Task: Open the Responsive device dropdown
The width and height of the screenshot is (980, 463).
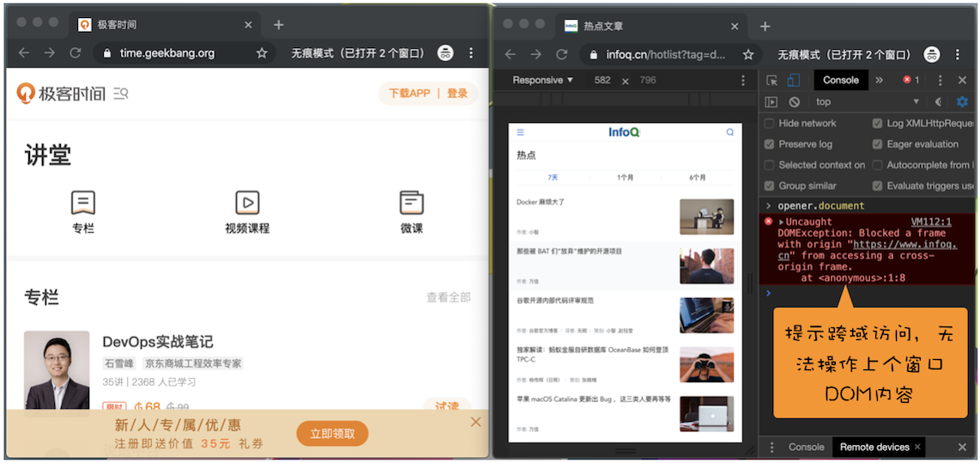Action: tap(542, 80)
